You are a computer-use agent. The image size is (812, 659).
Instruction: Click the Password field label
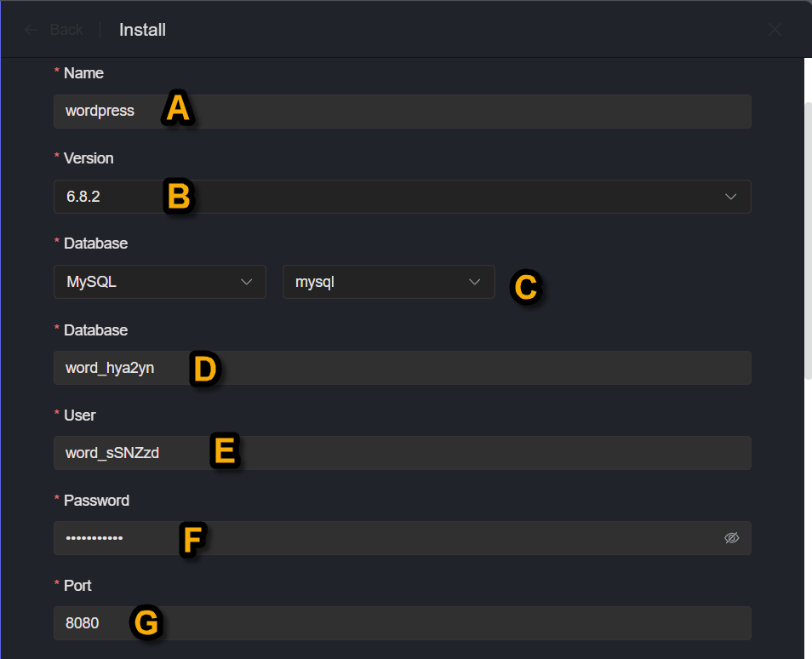point(96,501)
